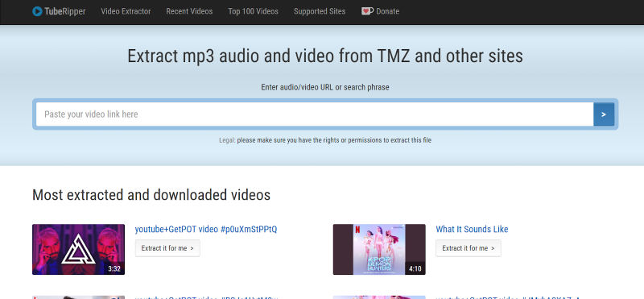Open the Top 100 Videos page
This screenshot has width=644, height=299.
point(253,11)
